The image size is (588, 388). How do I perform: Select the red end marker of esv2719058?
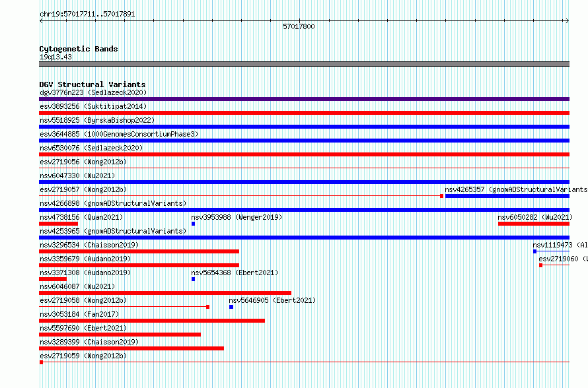click(207, 307)
